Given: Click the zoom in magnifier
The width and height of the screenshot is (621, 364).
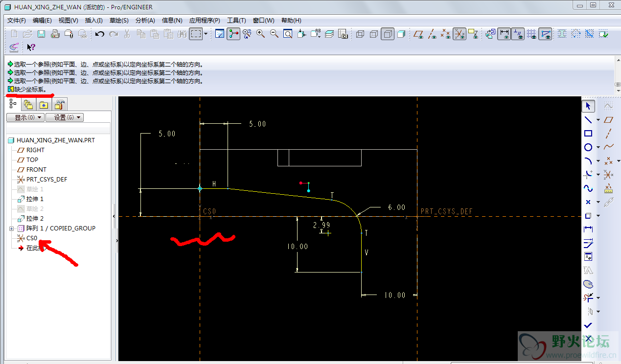Looking at the screenshot, I should point(261,34).
